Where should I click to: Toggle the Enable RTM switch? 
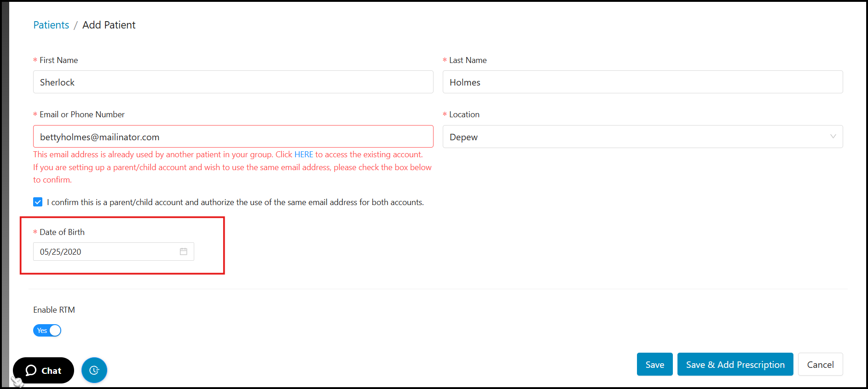point(47,330)
